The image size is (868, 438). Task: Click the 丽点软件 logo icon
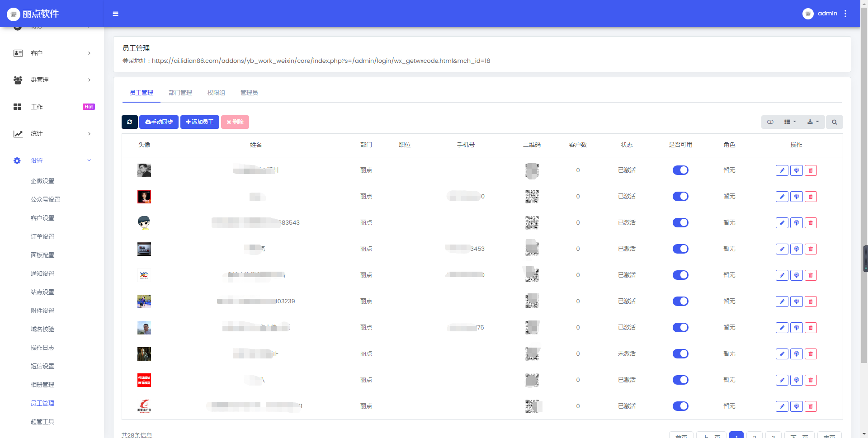pyautogui.click(x=14, y=14)
